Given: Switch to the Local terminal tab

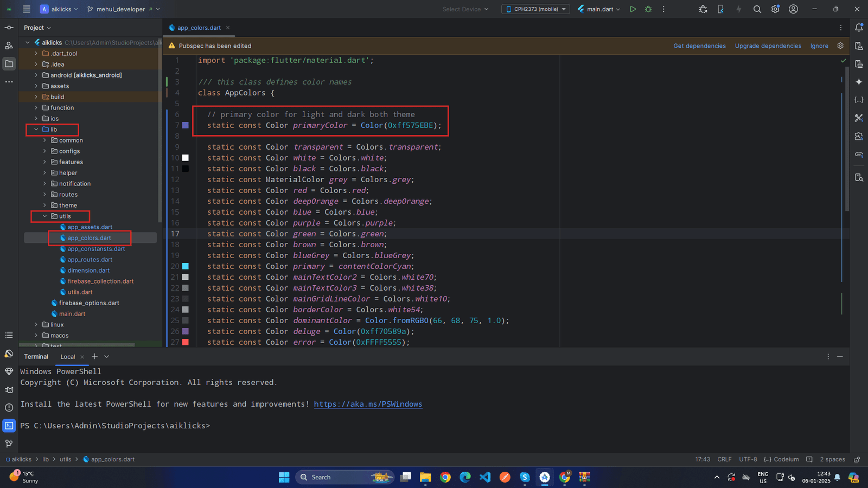Looking at the screenshot, I should pyautogui.click(x=68, y=357).
